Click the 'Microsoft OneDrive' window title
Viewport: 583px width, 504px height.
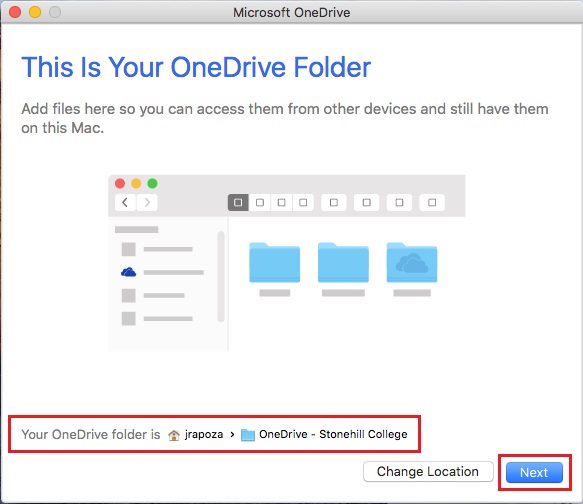292,12
